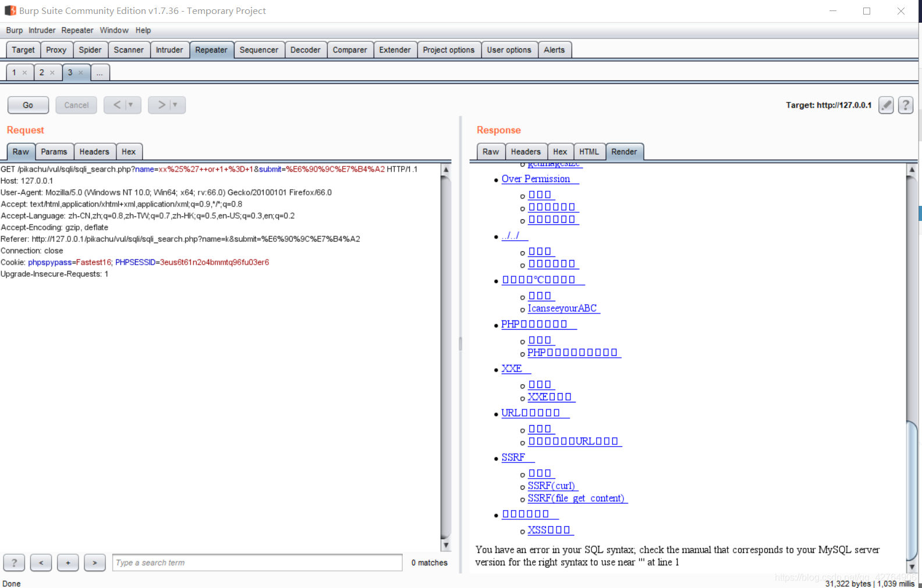Open the Repeater help question-mark icon
The width and height of the screenshot is (922, 588).
pos(906,105)
